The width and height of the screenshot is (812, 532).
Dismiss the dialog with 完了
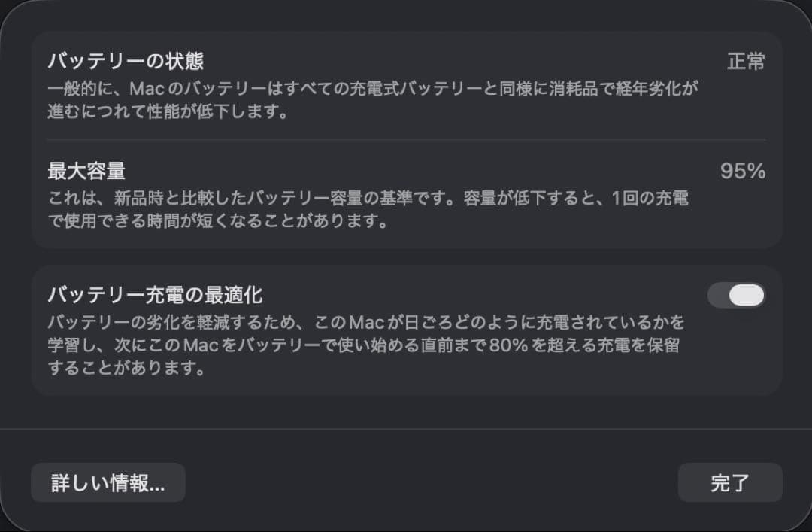coord(729,482)
